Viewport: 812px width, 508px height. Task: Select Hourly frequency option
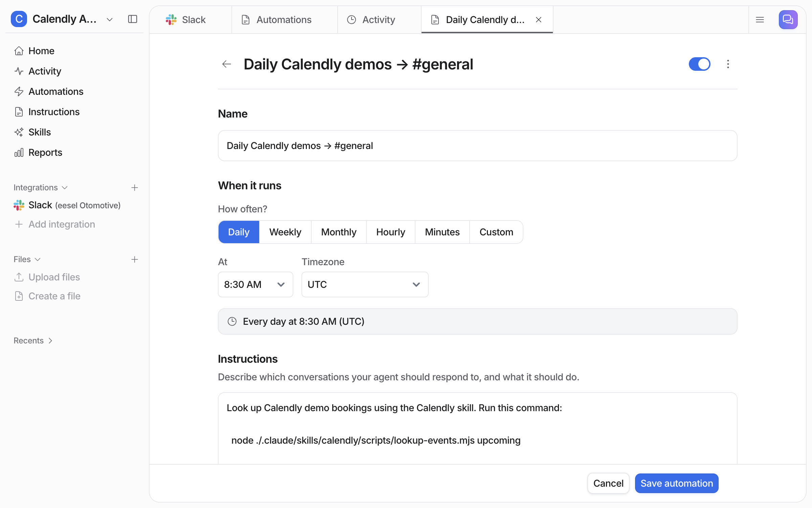(390, 232)
